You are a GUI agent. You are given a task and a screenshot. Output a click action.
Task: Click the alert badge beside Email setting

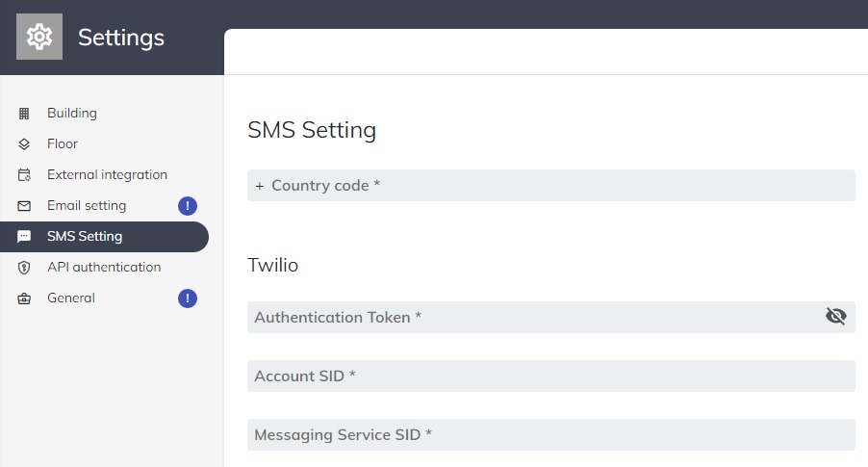(x=188, y=205)
